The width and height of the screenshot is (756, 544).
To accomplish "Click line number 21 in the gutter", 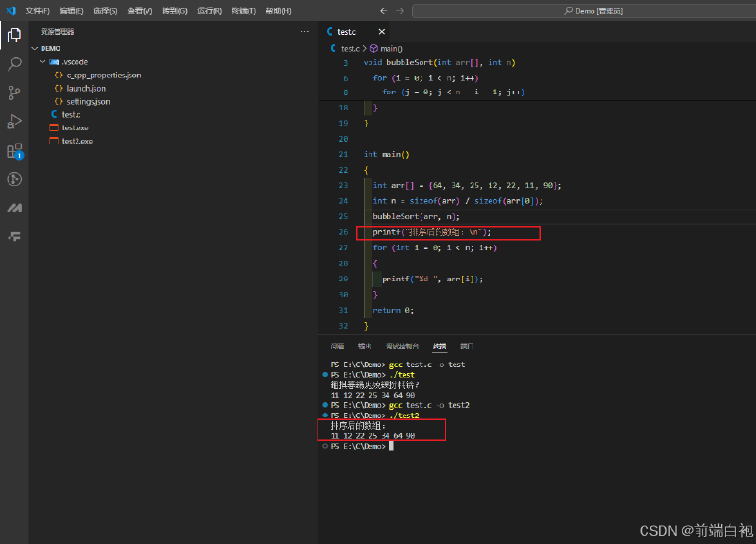I will click(x=343, y=154).
